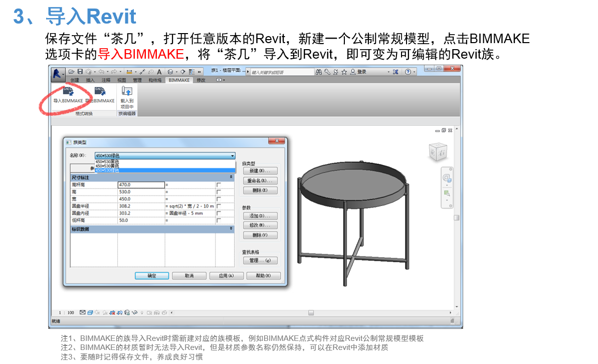Click the binoculars search icon
Screen dimensions: 598x364
coord(318,72)
